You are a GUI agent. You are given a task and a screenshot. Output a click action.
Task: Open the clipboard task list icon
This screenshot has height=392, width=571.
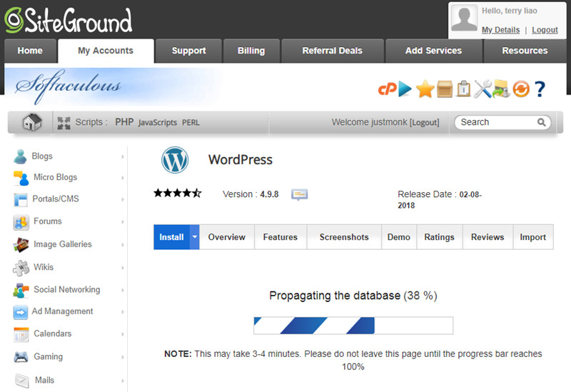[x=463, y=89]
